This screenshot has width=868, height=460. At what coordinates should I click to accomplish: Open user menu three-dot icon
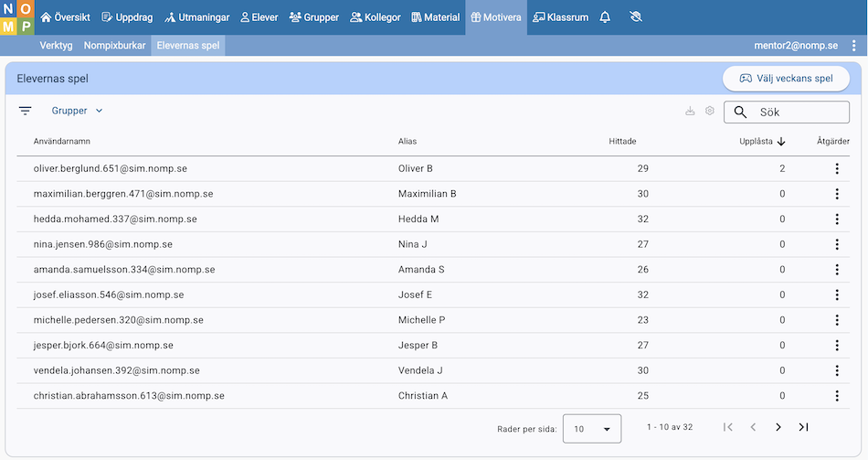(x=853, y=46)
